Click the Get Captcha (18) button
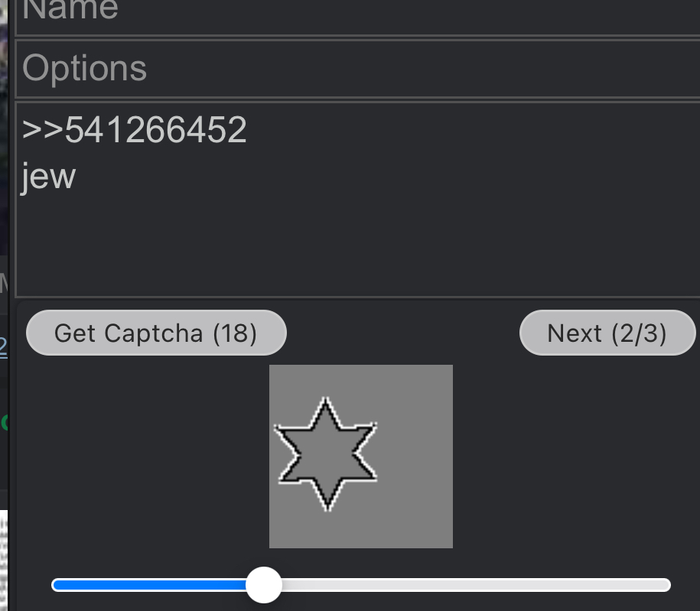Viewport: 700px width, 611px height. pos(156,333)
